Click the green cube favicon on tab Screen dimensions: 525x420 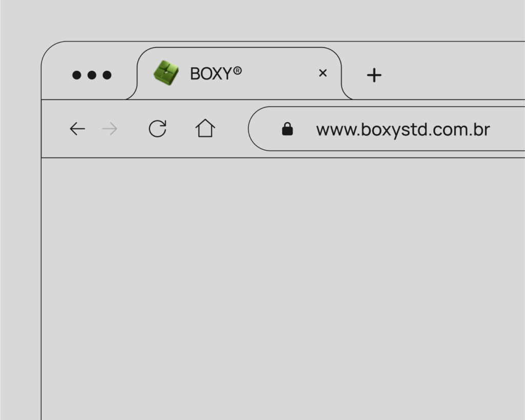tap(166, 73)
